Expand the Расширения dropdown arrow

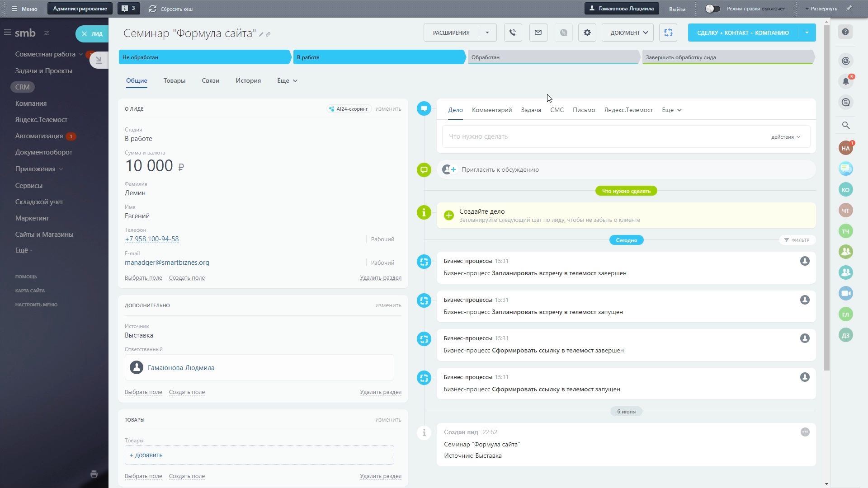pyautogui.click(x=487, y=33)
